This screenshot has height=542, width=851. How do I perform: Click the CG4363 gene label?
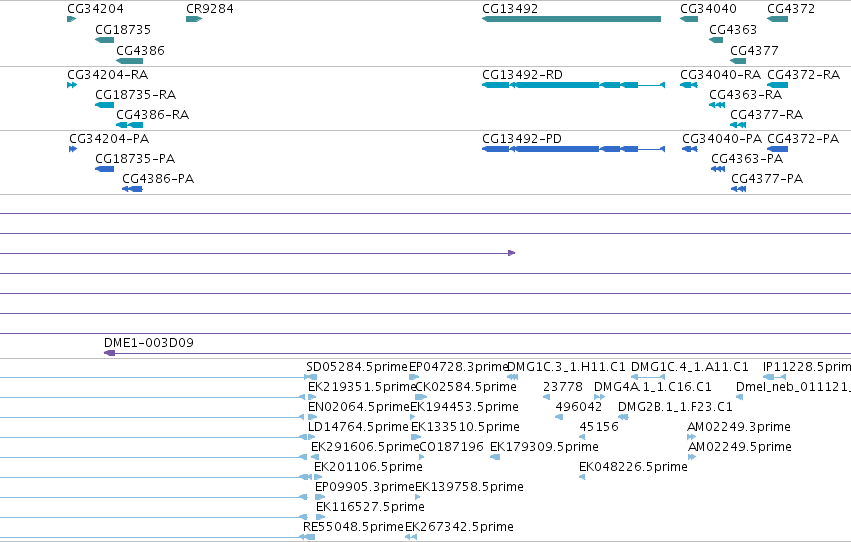pyautogui.click(x=733, y=29)
